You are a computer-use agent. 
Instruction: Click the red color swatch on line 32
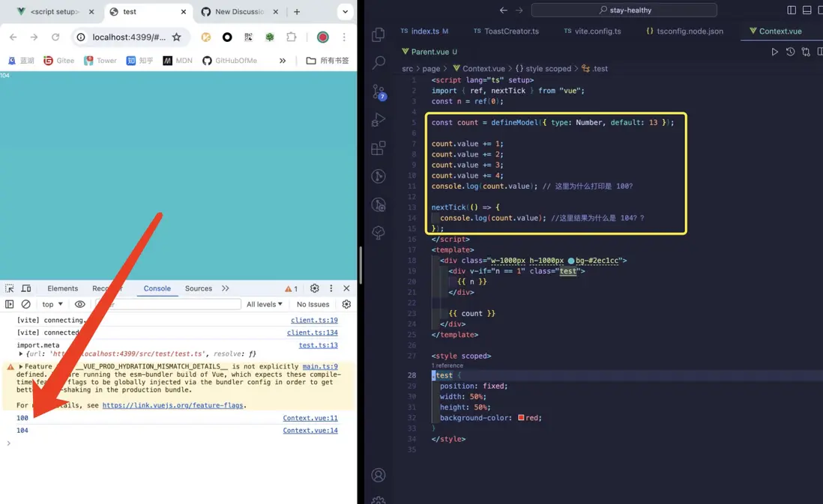(521, 418)
